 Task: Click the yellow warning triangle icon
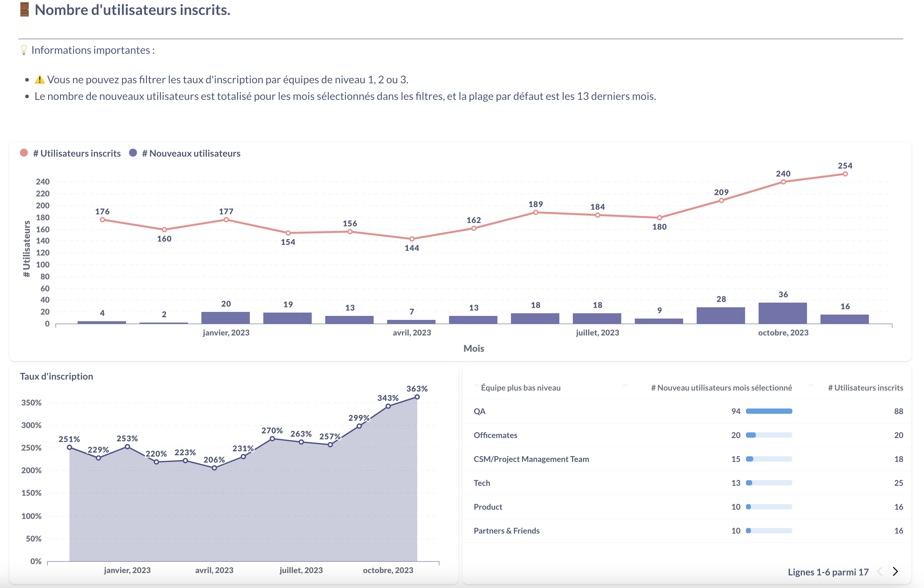pos(39,79)
